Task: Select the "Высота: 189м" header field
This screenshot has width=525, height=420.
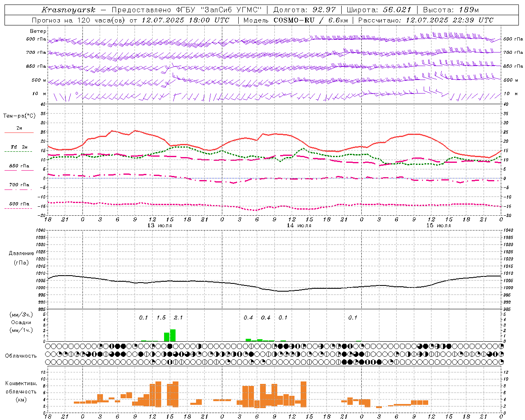Action: (x=451, y=10)
